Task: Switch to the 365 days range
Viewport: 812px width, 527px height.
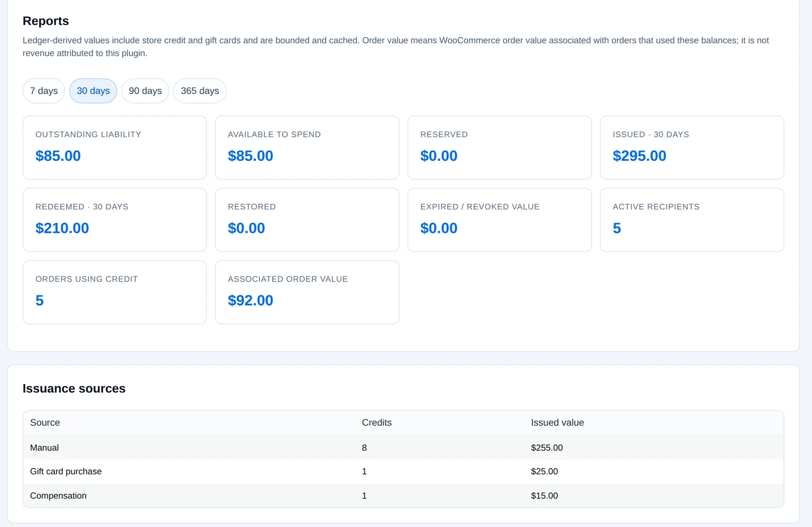Action: pyautogui.click(x=200, y=91)
